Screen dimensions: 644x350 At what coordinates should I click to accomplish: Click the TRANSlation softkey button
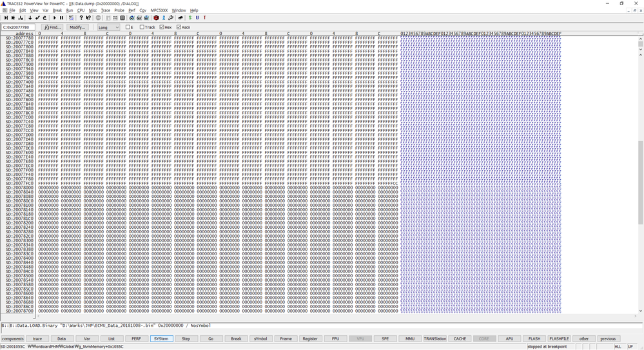tap(435, 338)
